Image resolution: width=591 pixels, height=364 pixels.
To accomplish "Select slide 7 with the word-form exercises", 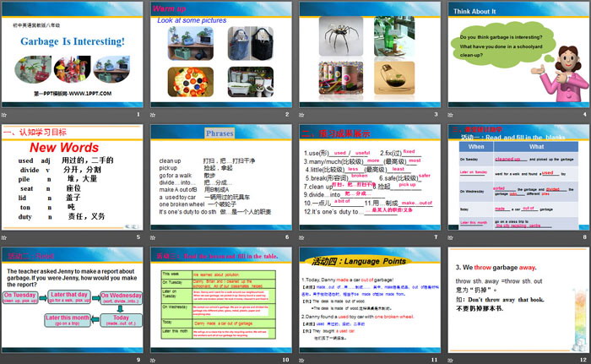I will 370,177.
